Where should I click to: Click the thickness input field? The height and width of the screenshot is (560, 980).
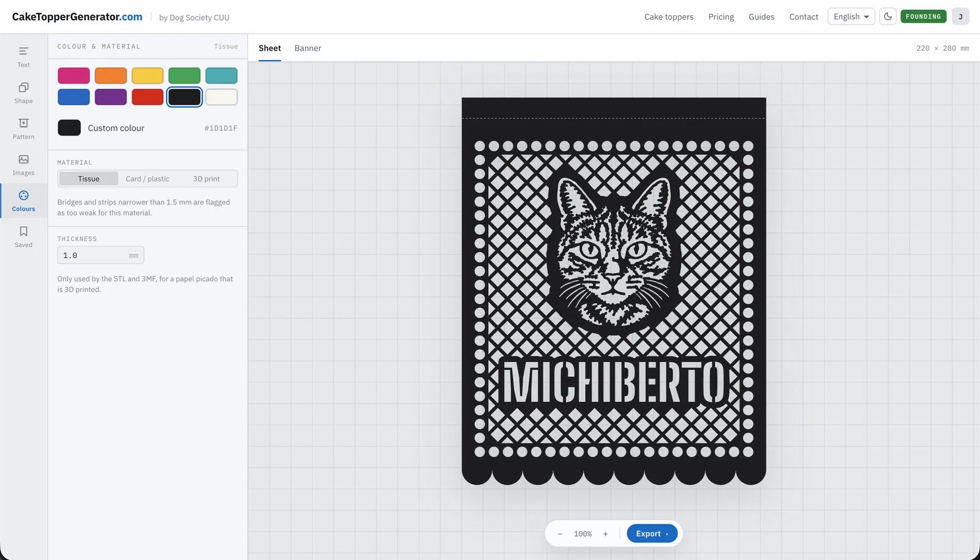(100, 255)
